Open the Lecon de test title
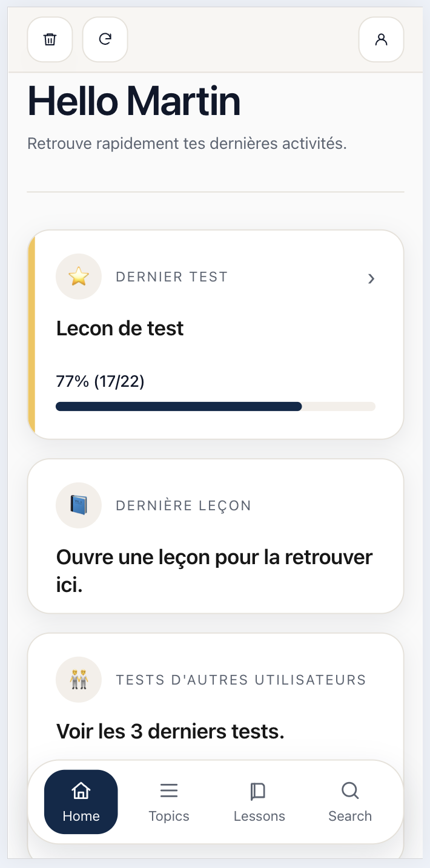Screen dimensions: 430x868 [120, 328]
